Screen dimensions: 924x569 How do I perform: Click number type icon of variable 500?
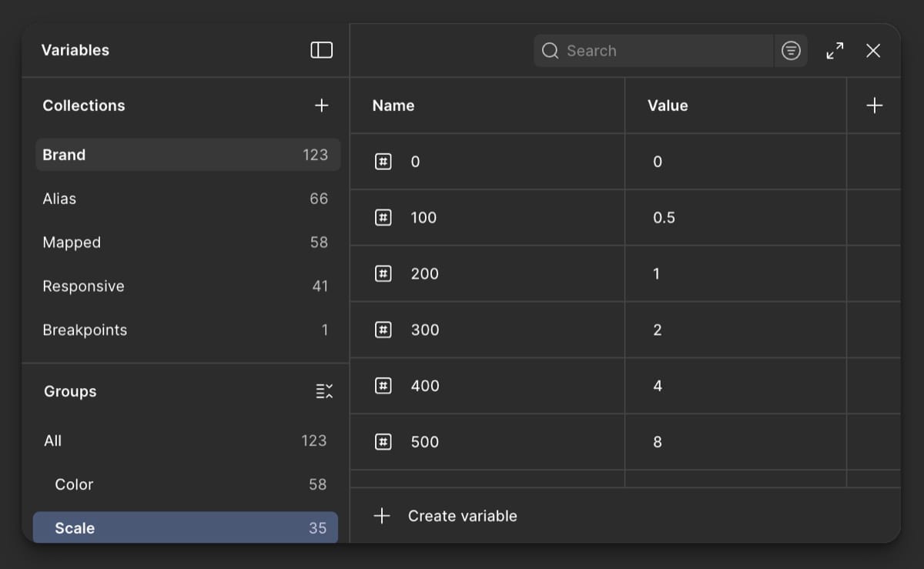pos(383,442)
